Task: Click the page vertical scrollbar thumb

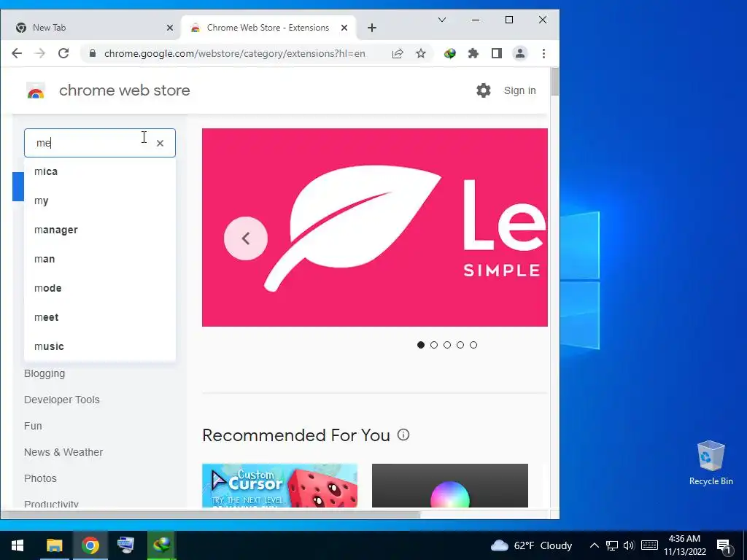Action: [x=554, y=82]
